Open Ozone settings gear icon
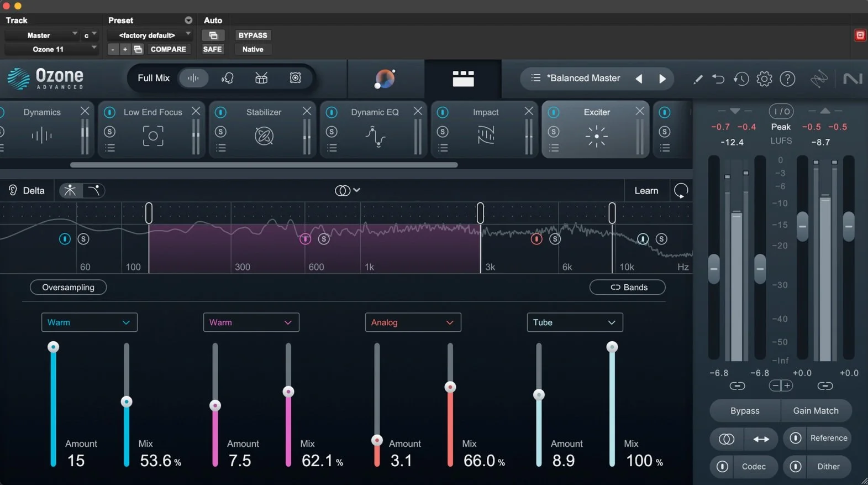Viewport: 868px width, 485px height. point(764,79)
